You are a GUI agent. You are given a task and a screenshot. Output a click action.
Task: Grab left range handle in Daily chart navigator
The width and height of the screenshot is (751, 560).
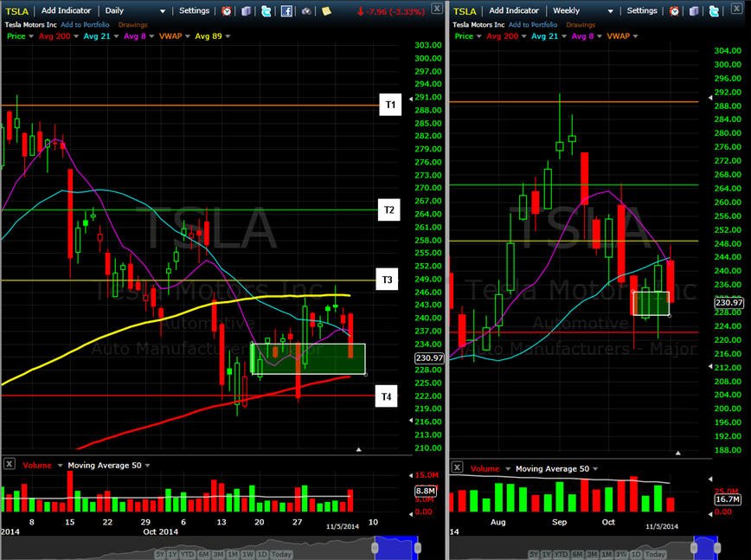click(x=376, y=548)
